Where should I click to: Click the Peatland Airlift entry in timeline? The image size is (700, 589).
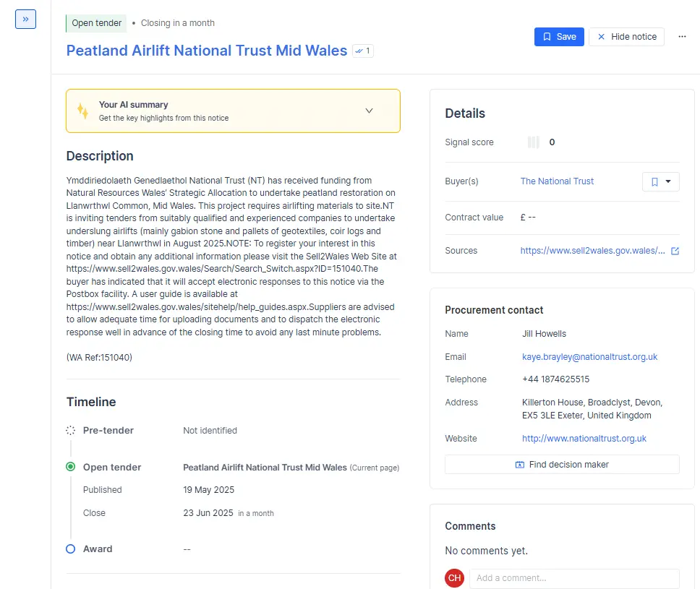[265, 467]
